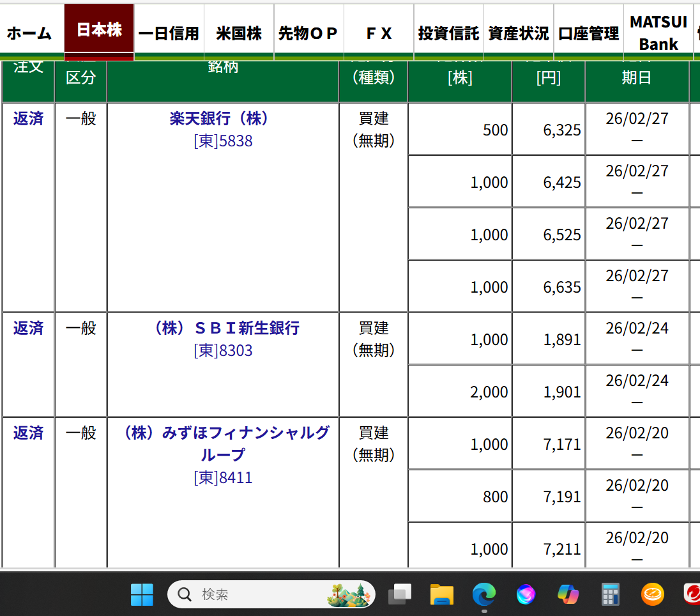The width and height of the screenshot is (700, 616).
Task: Click the orange round taskbar icon
Action: click(653, 595)
